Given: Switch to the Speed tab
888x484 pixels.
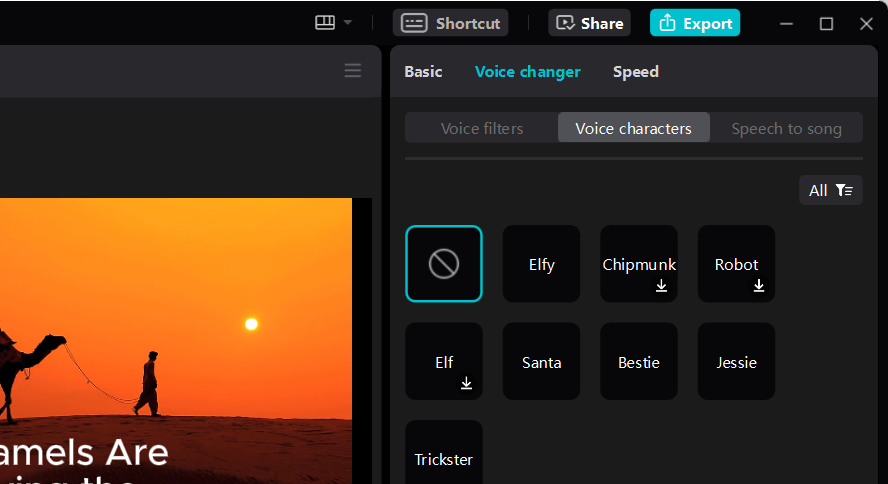Looking at the screenshot, I should coord(635,72).
